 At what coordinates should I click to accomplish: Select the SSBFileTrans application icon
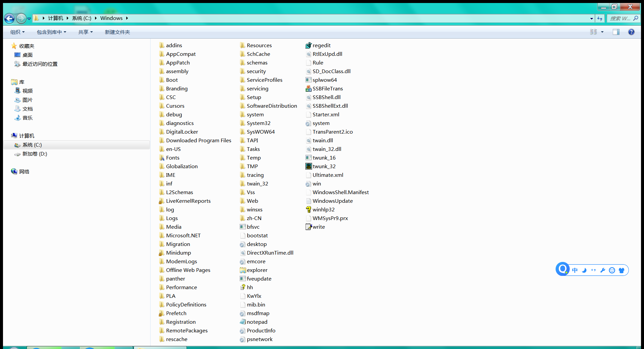tap(308, 88)
